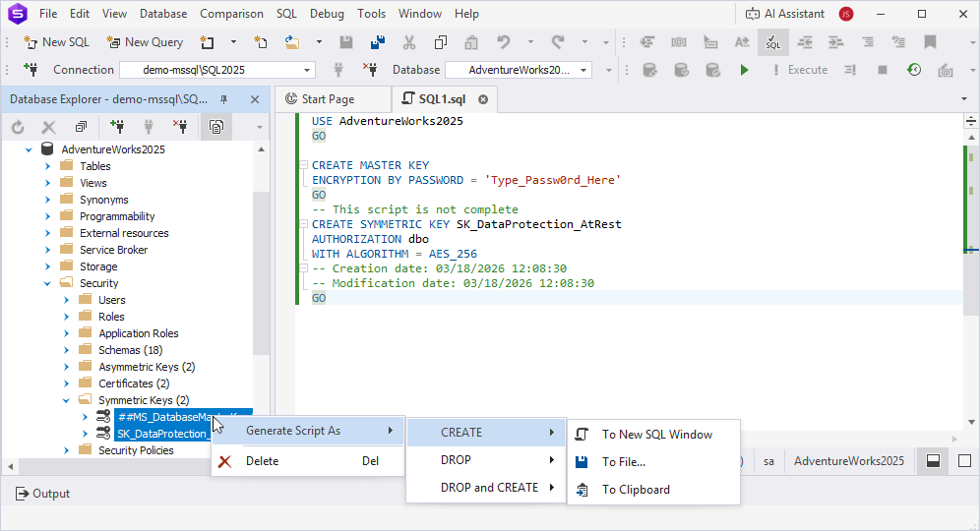Open the Tools menu
The image size is (980, 531).
click(371, 14)
